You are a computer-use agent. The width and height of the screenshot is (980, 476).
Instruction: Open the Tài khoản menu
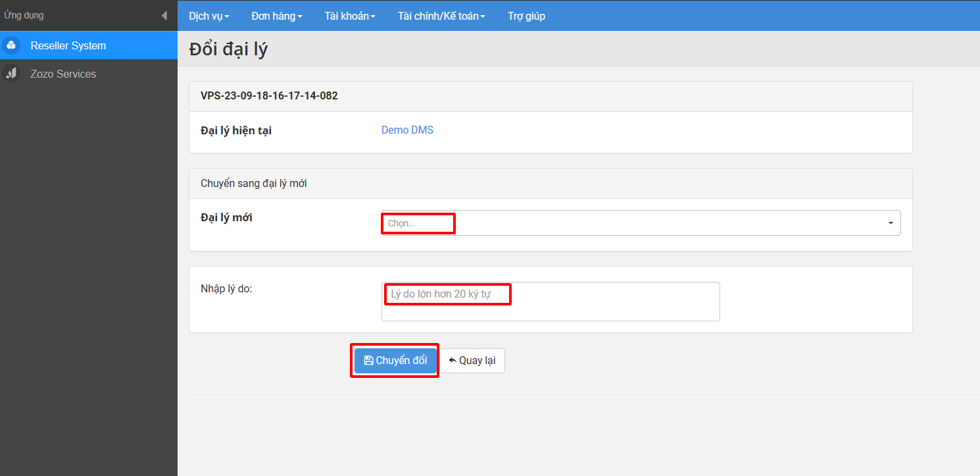[349, 16]
